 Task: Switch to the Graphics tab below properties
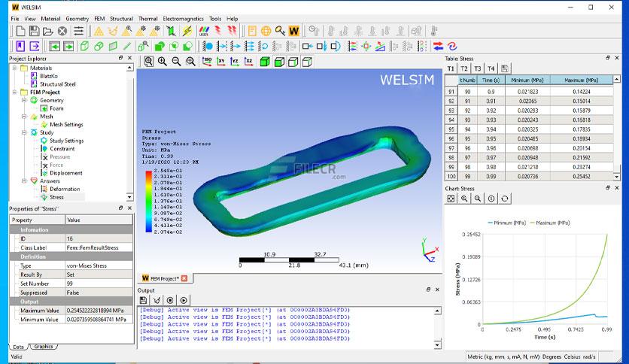(x=44, y=347)
